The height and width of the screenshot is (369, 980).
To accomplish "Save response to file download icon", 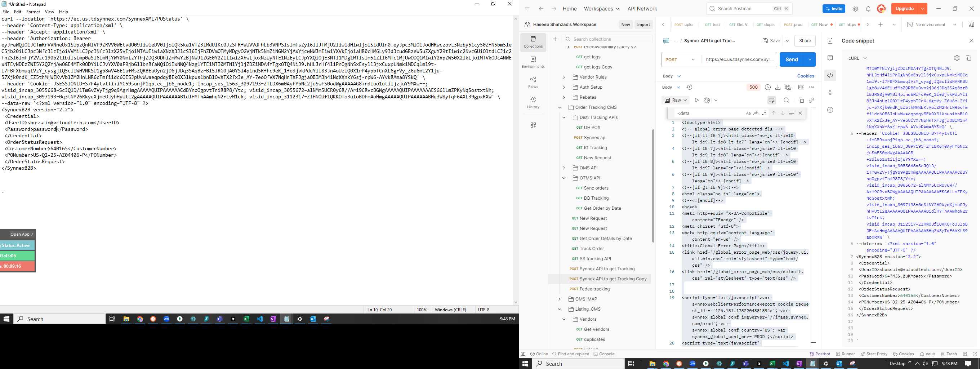I will click(x=778, y=87).
